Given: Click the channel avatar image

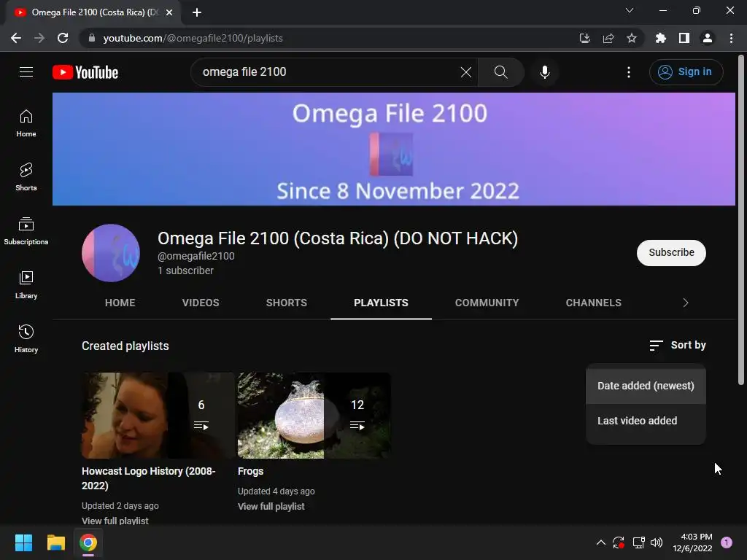Looking at the screenshot, I should point(111,253).
